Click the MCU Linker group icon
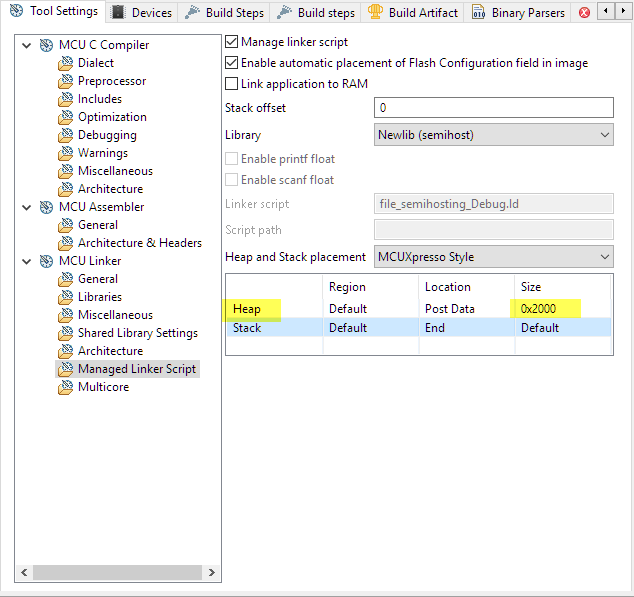The width and height of the screenshot is (634, 597). 46,261
